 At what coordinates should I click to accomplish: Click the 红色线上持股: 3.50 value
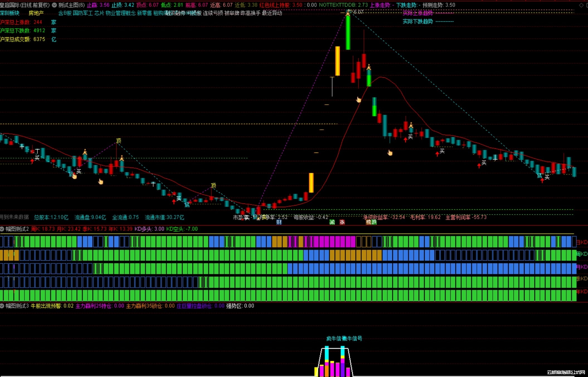pos(281,5)
